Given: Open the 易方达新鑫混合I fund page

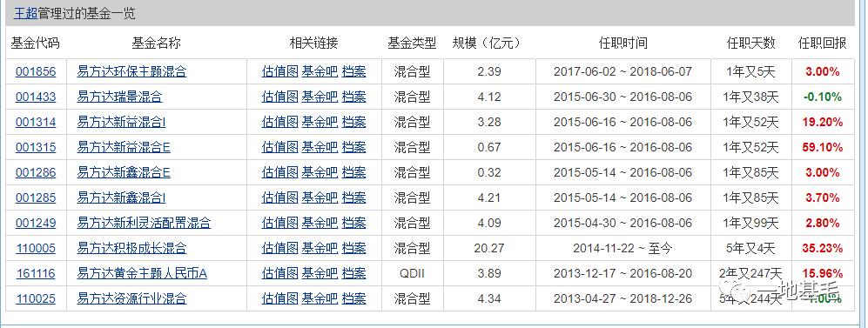Looking at the screenshot, I should tap(121, 197).
